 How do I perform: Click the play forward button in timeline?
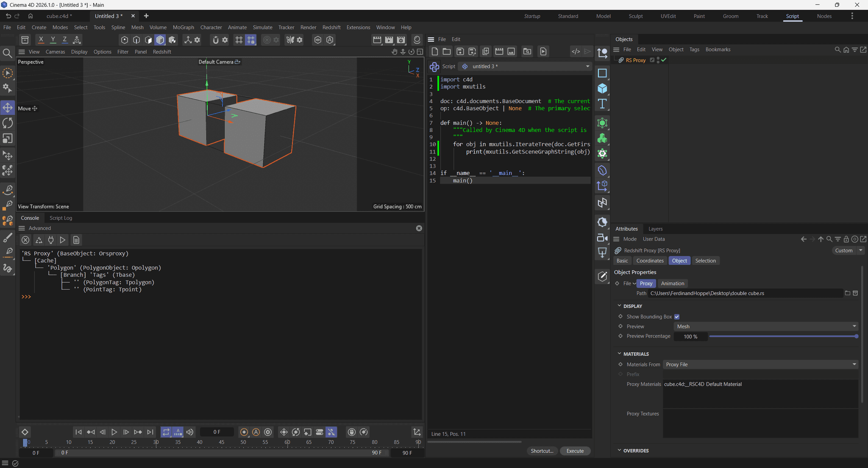click(x=114, y=432)
